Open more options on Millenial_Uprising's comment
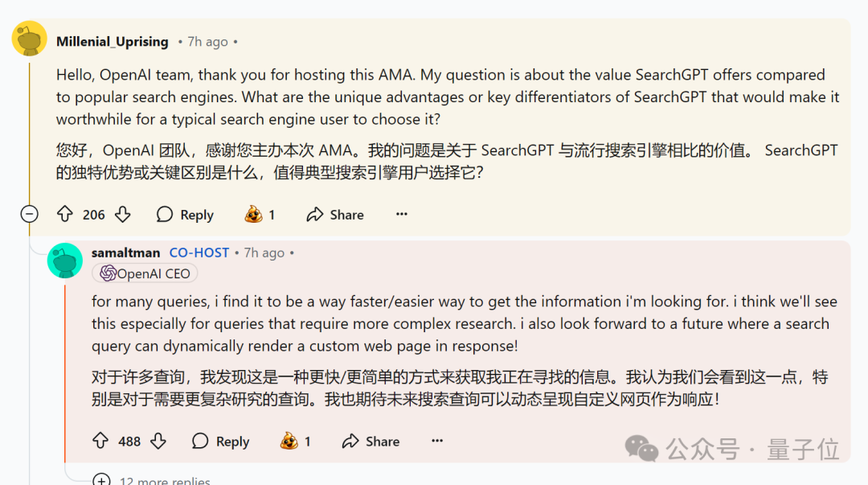Screen dimensions: 868x485 coord(402,214)
